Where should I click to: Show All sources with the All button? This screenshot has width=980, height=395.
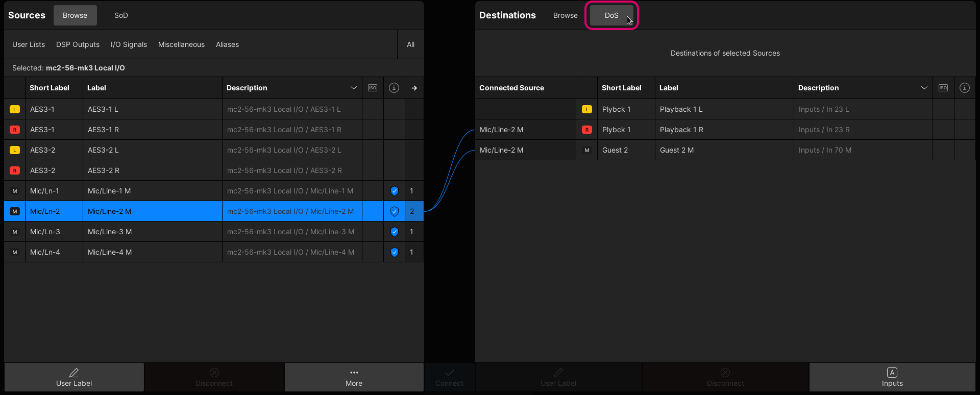(410, 44)
